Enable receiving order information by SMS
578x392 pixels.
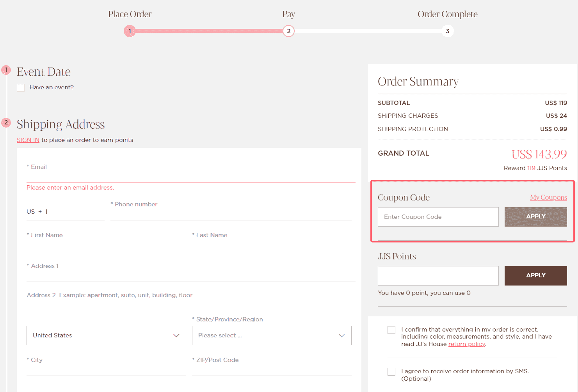coord(391,372)
